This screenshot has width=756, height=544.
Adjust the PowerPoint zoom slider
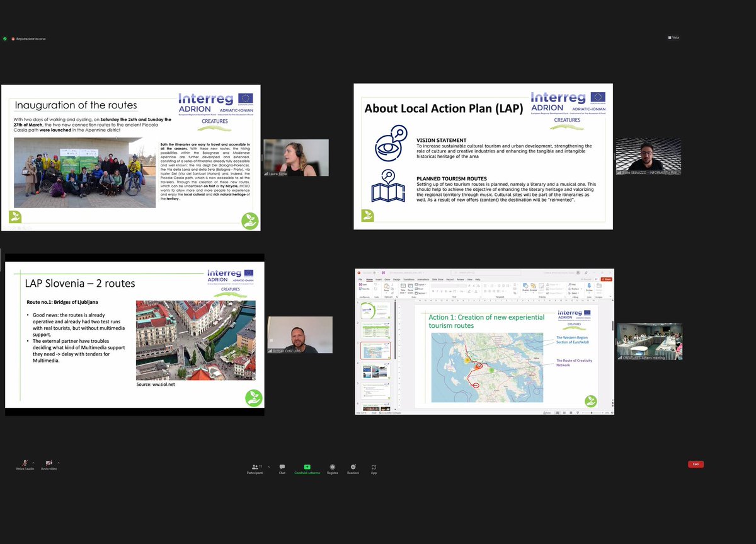593,413
